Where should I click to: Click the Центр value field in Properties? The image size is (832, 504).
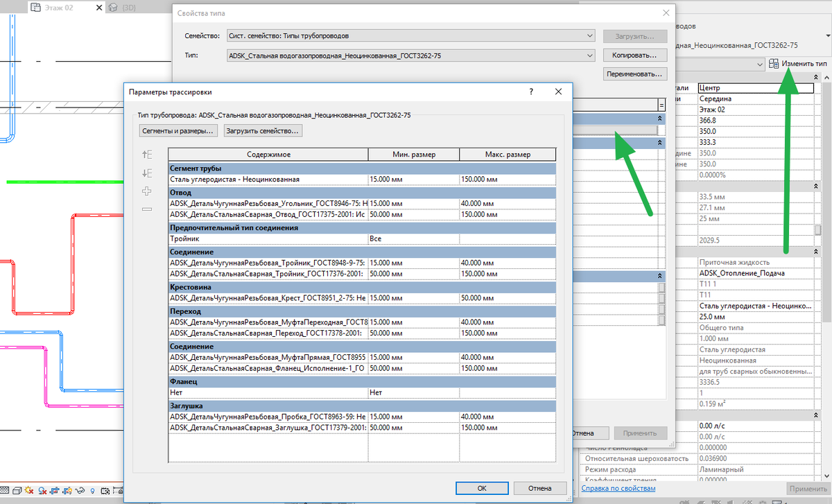[x=756, y=88]
